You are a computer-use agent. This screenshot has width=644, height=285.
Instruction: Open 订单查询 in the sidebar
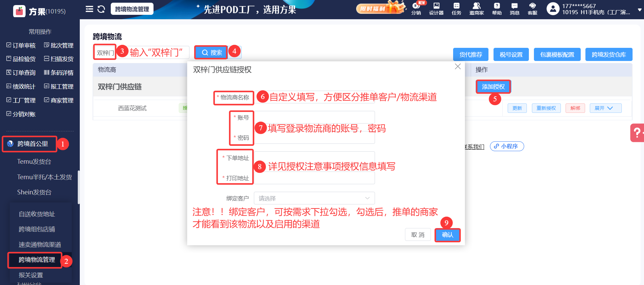[x=21, y=73]
